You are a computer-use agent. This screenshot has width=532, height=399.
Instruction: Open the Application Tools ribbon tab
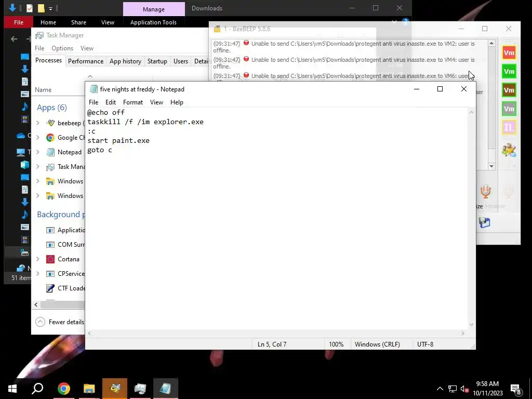pyautogui.click(x=153, y=22)
